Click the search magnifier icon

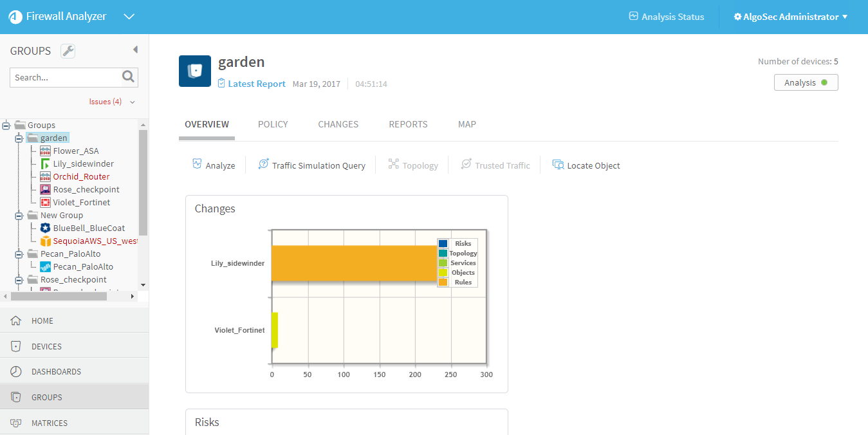tap(129, 77)
